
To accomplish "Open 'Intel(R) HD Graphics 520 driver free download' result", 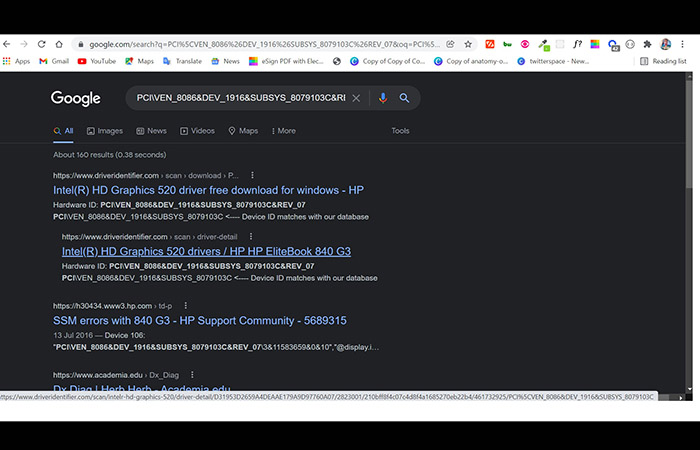I will pyautogui.click(x=208, y=190).
